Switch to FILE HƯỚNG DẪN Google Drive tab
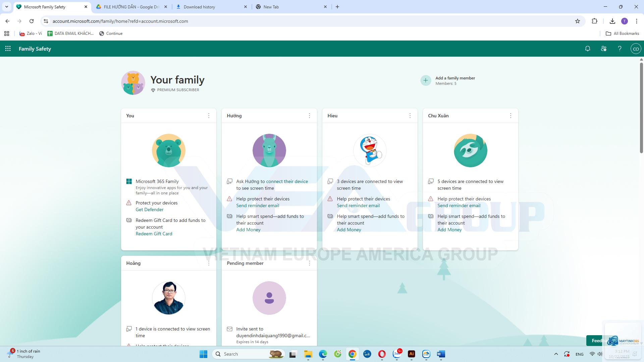 point(131,7)
